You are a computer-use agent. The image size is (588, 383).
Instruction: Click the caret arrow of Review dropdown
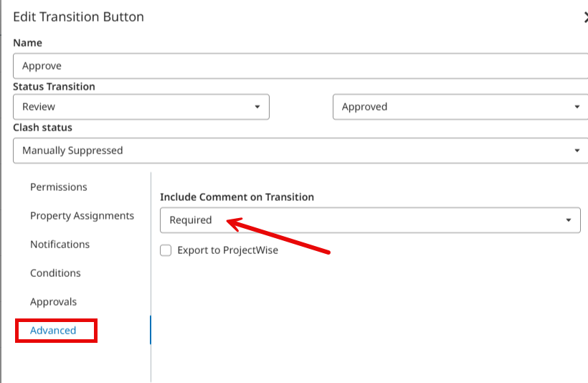(257, 107)
